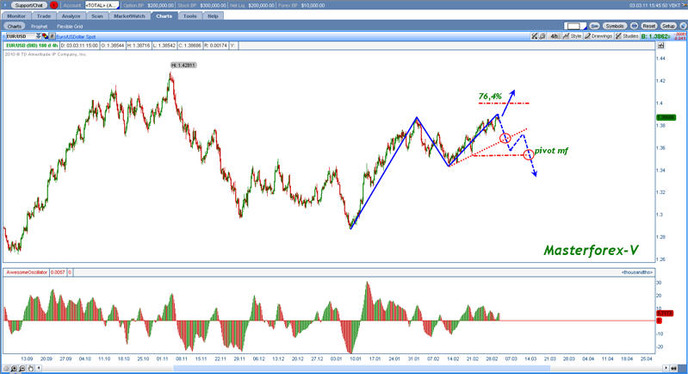Expand the EUR/USD symbol dropdown arrows
688x374 pixels.
[x=38, y=36]
